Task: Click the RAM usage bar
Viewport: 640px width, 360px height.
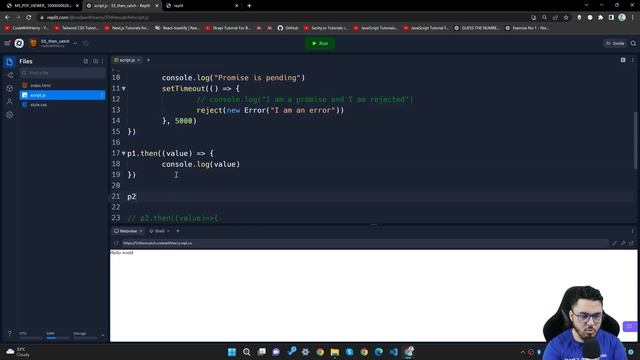Action: point(58,338)
